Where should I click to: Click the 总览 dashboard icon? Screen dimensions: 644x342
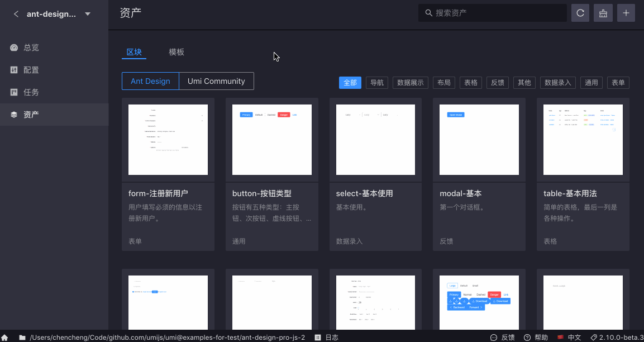tap(14, 47)
